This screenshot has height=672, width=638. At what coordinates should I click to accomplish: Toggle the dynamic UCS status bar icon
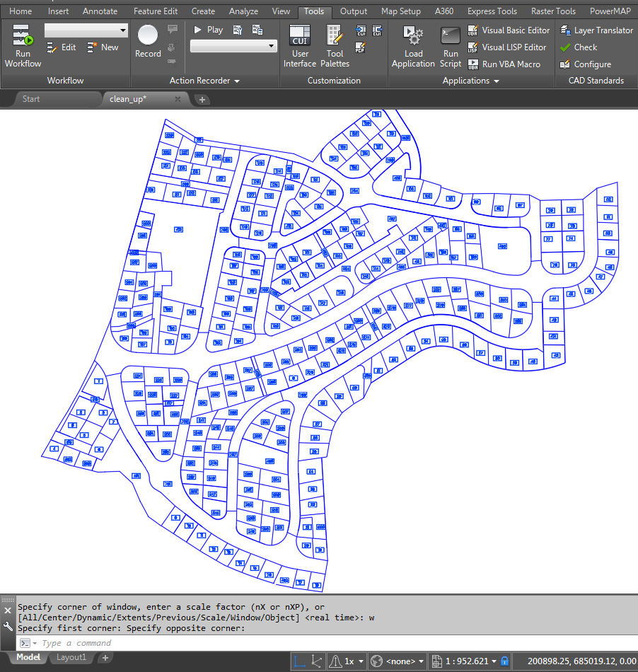point(317,661)
